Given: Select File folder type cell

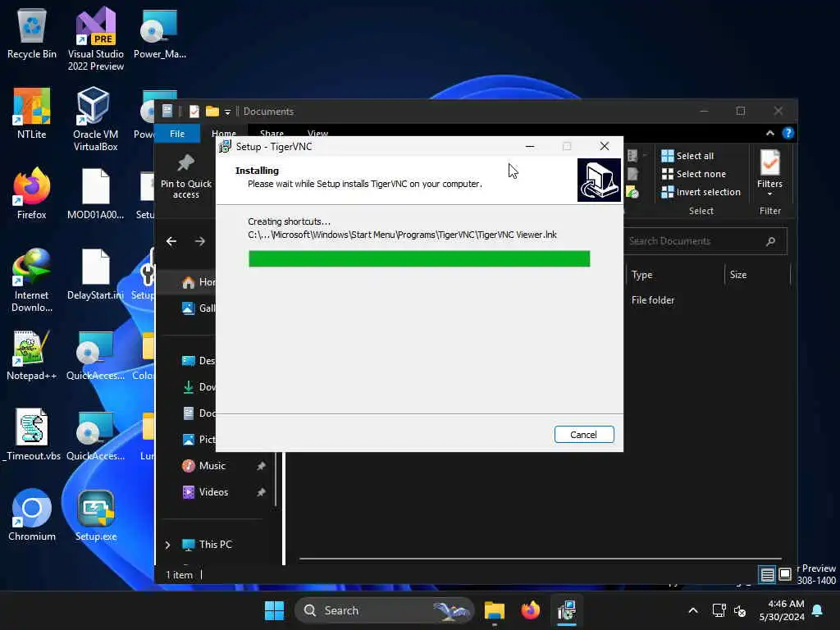Looking at the screenshot, I should [652, 300].
